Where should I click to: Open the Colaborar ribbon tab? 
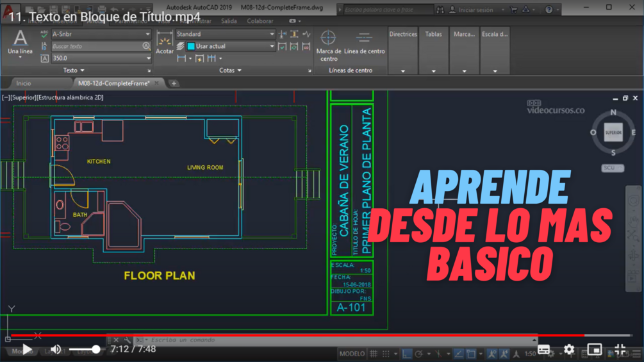click(260, 21)
